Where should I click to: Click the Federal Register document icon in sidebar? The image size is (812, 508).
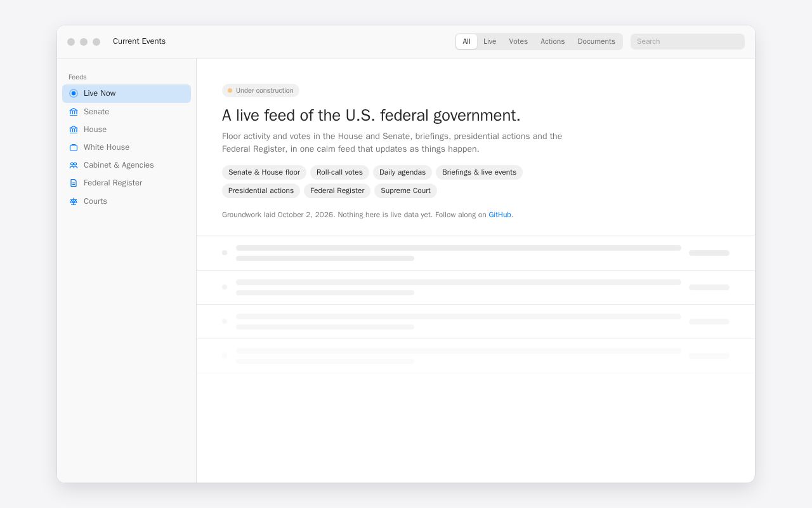(x=74, y=183)
